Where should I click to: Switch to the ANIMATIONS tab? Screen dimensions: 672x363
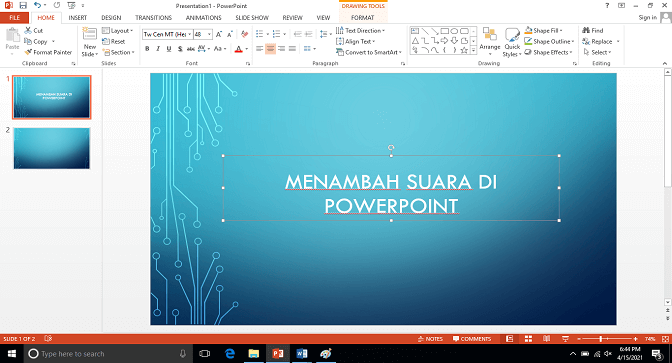click(204, 18)
